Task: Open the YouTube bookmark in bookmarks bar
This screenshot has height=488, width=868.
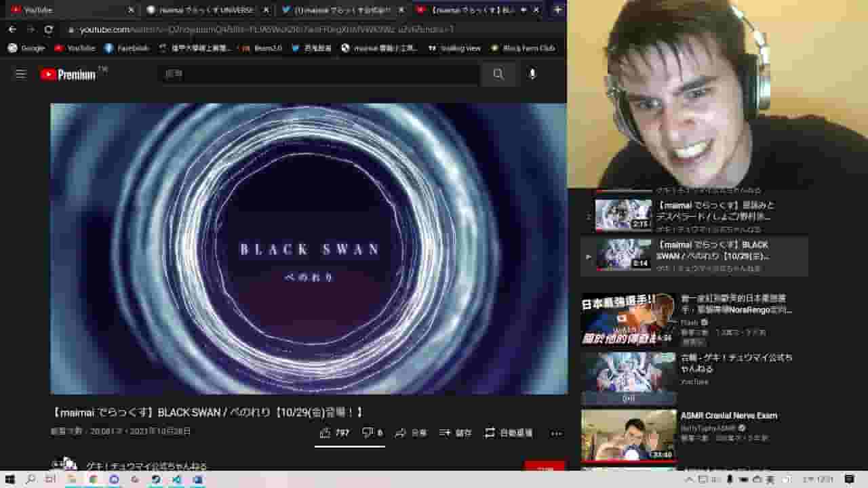Action: 75,48
